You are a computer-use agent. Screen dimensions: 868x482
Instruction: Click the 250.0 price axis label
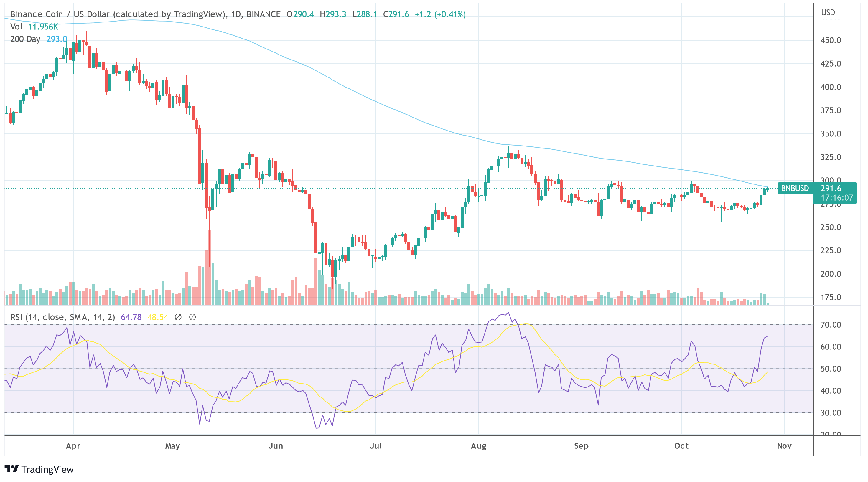[831, 227]
